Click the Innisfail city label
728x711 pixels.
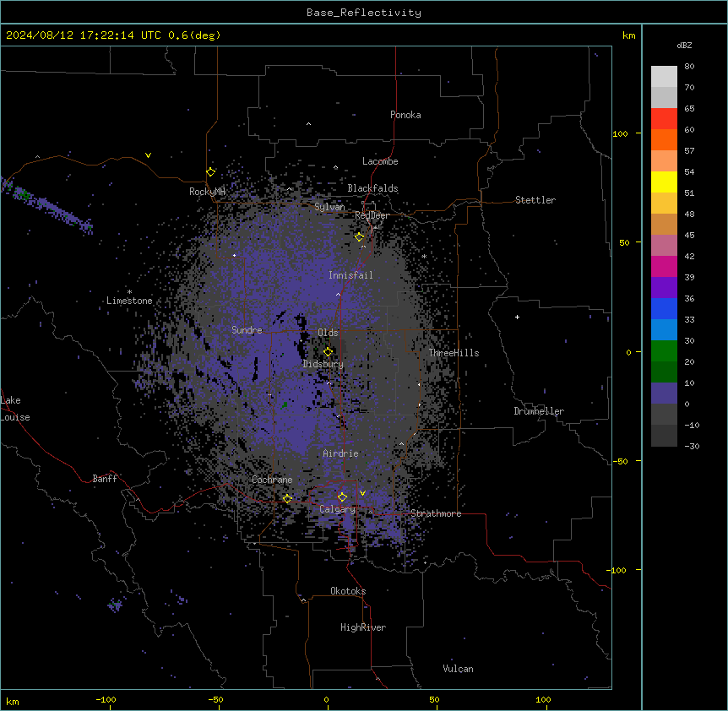350,275
